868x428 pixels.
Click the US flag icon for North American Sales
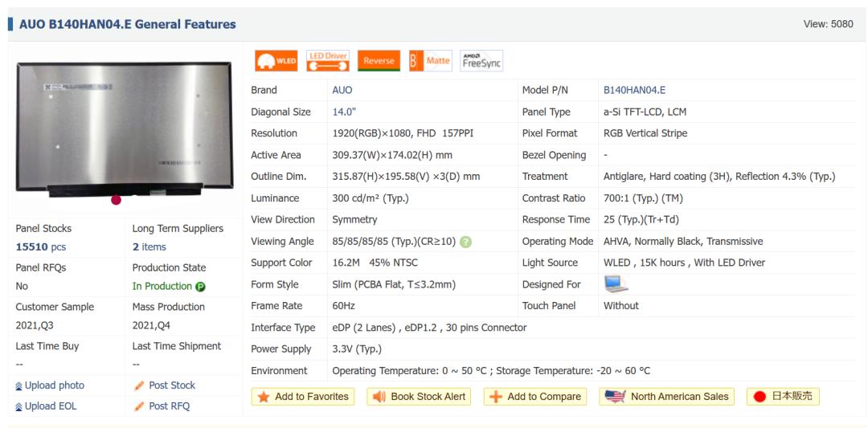click(x=615, y=397)
